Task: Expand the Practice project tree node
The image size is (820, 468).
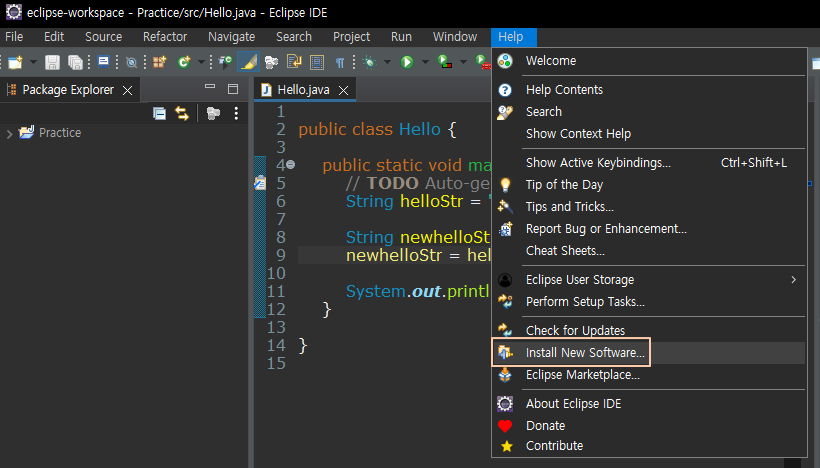Action: 10,133
